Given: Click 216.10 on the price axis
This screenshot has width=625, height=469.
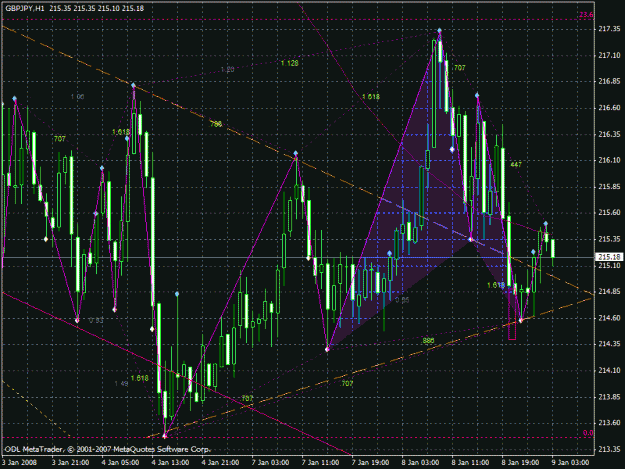Looking at the screenshot, I should point(609,160).
